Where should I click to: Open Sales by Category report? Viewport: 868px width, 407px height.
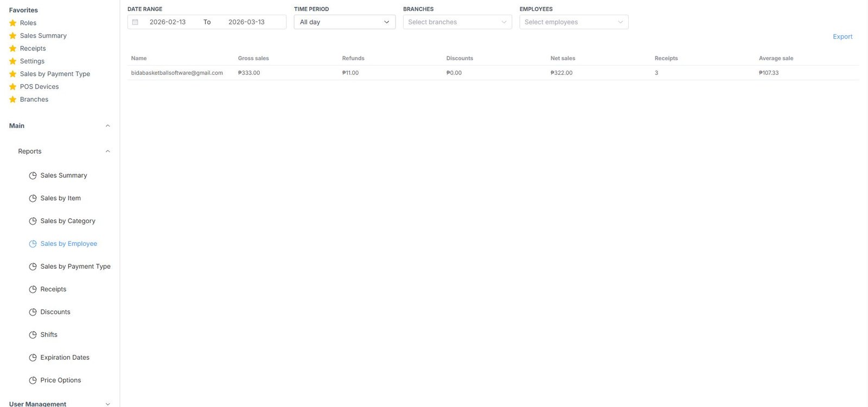(68, 221)
